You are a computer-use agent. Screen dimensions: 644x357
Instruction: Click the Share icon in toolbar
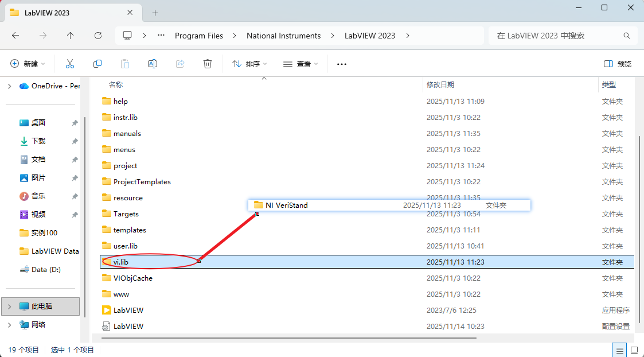[180, 64]
